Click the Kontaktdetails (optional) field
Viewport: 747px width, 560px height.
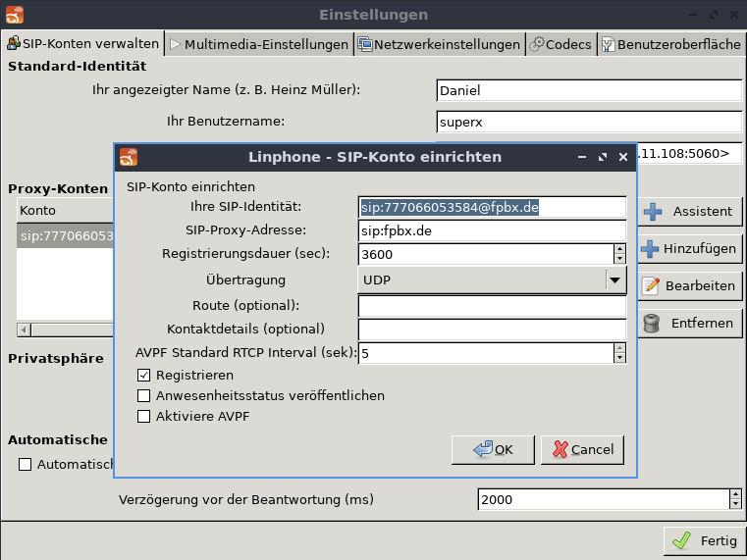click(x=492, y=330)
